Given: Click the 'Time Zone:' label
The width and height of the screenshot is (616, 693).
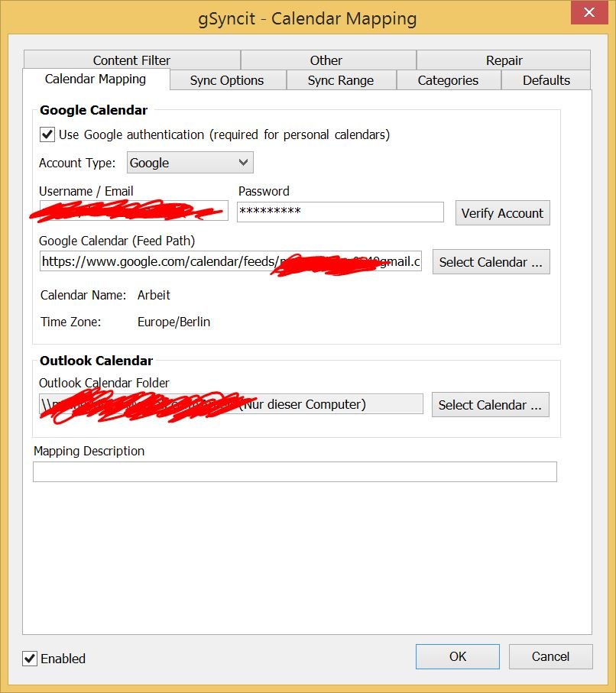Looking at the screenshot, I should (71, 322).
